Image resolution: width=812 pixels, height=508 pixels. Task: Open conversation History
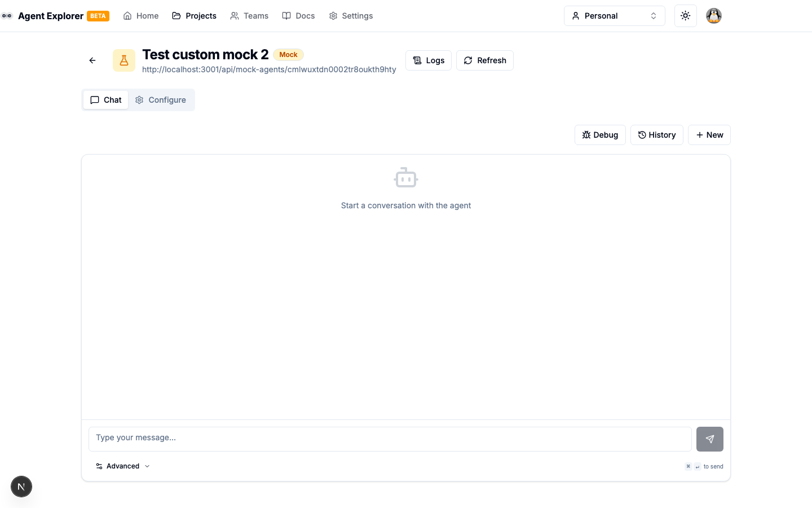coord(656,135)
